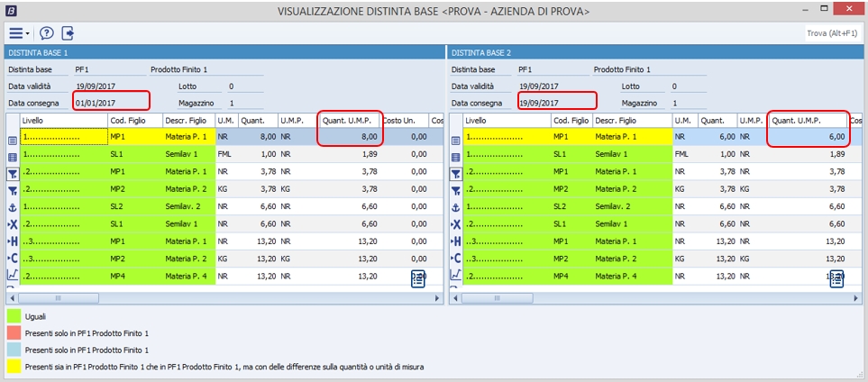The image size is (868, 382).
Task: Click the anchor icon in Distinta Base 2 sidebar
Action: click(x=455, y=207)
